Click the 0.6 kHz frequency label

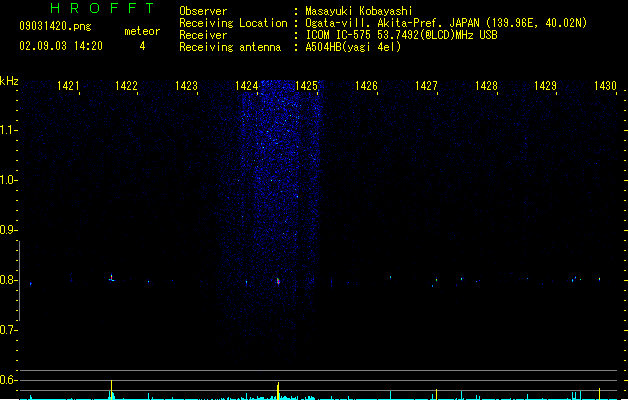click(7, 380)
